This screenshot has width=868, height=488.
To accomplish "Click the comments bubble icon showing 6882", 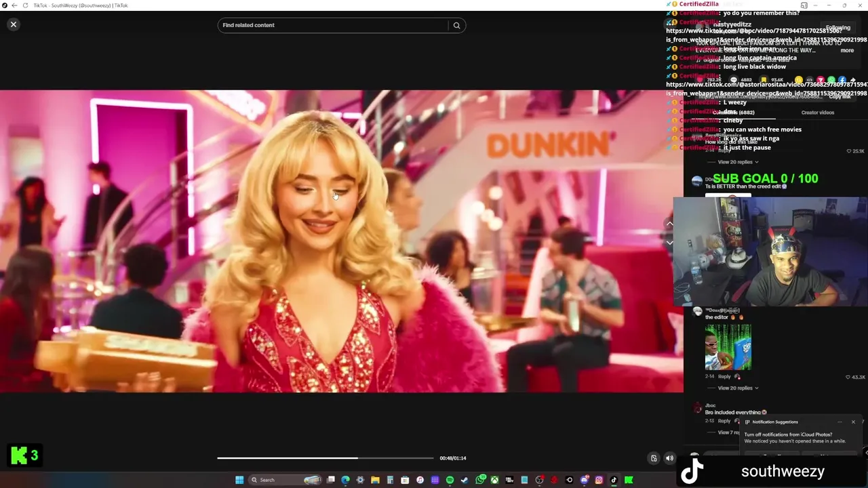I will coord(734,80).
